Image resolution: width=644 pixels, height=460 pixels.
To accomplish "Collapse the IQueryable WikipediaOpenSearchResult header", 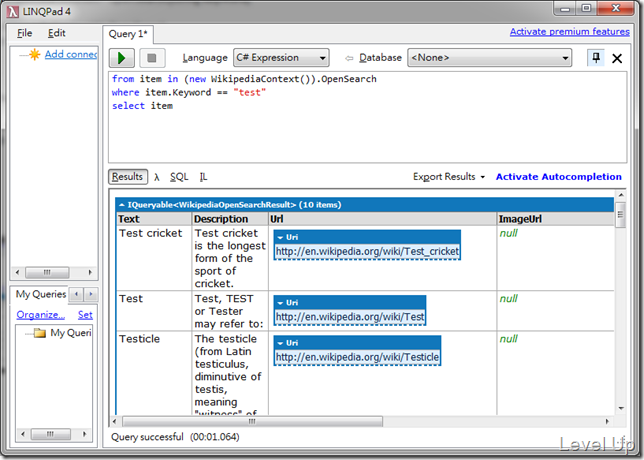I will coord(122,205).
